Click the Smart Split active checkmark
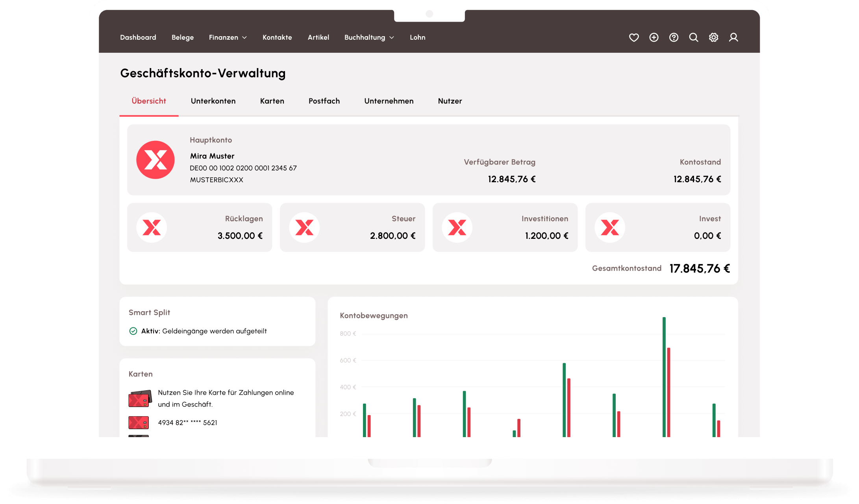Viewport: 859px width, 504px height. pyautogui.click(x=133, y=331)
